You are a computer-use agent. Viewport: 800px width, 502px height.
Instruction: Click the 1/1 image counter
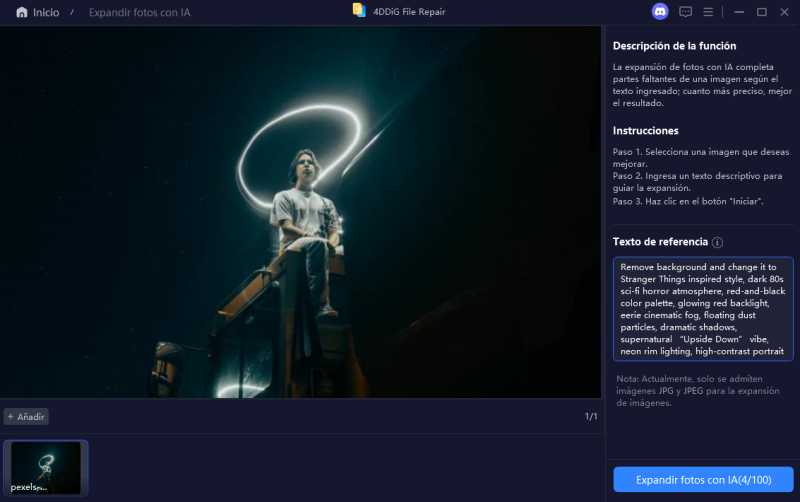pos(591,417)
